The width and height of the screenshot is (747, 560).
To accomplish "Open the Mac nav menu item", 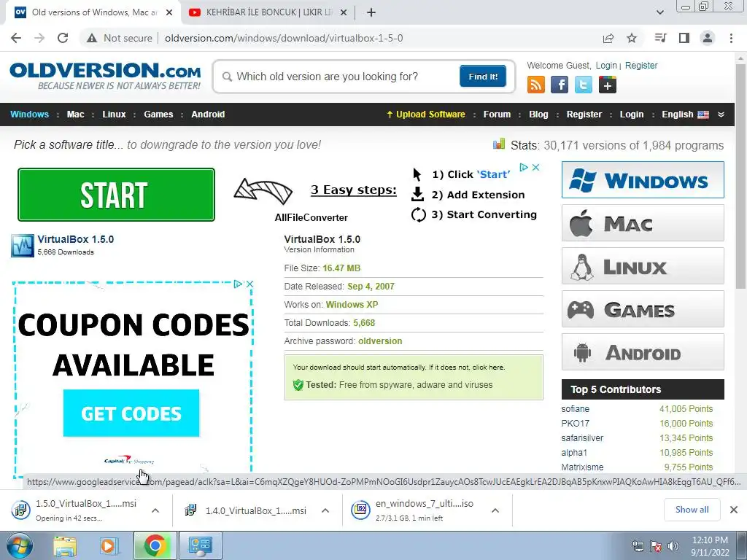I will [x=75, y=114].
